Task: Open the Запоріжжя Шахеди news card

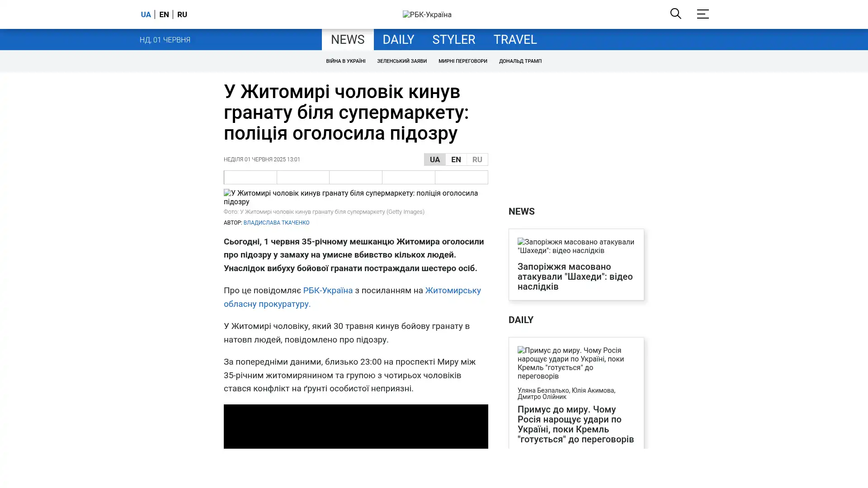Action: point(575,276)
